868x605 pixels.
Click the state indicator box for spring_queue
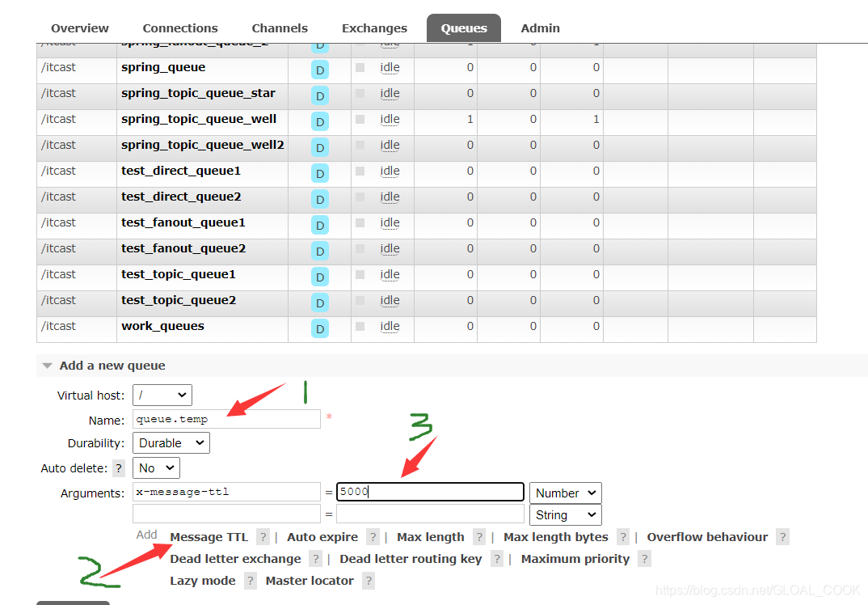pos(360,67)
